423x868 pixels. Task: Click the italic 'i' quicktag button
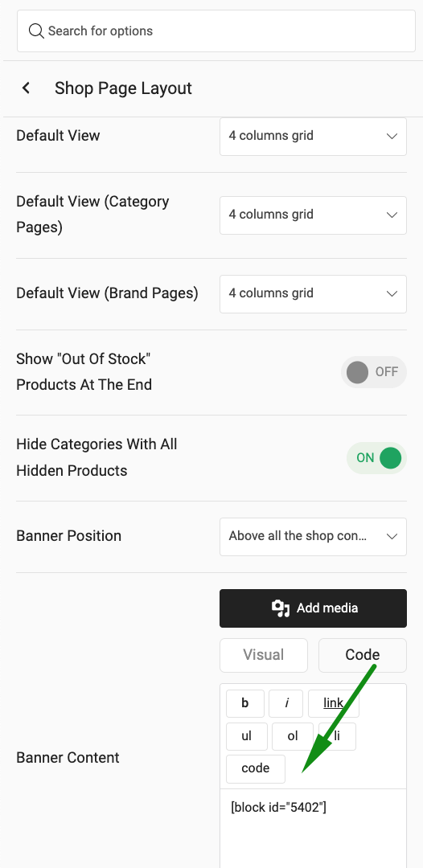(x=285, y=703)
